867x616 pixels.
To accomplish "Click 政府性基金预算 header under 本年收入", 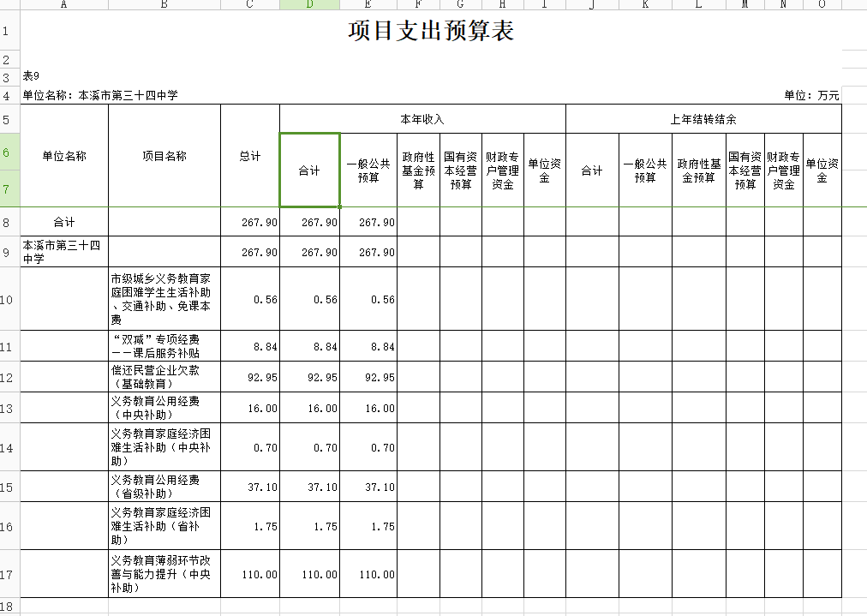I will point(419,170).
